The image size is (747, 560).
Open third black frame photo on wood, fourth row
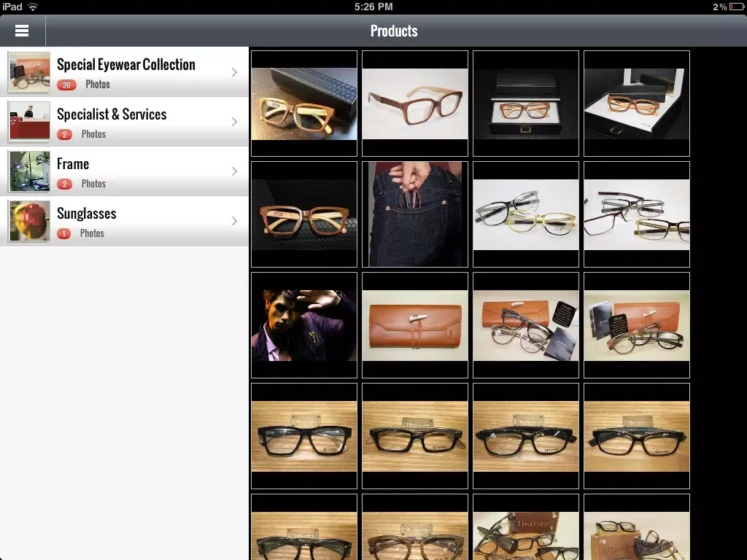click(526, 436)
